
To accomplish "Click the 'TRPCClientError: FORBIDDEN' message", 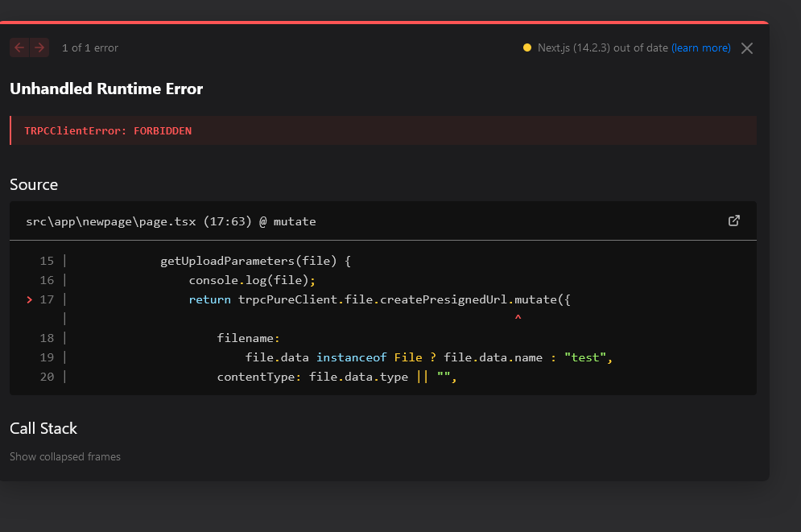I will tap(108, 130).
